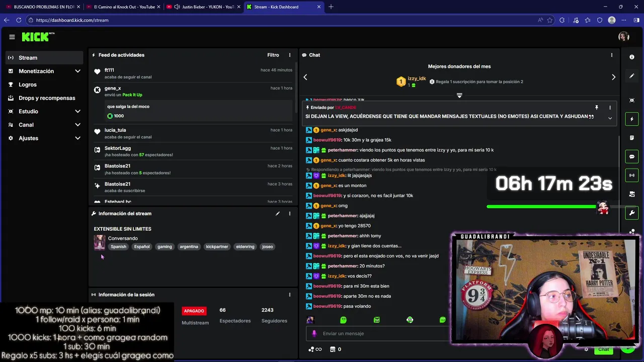Click the Spanish tag

119,247
